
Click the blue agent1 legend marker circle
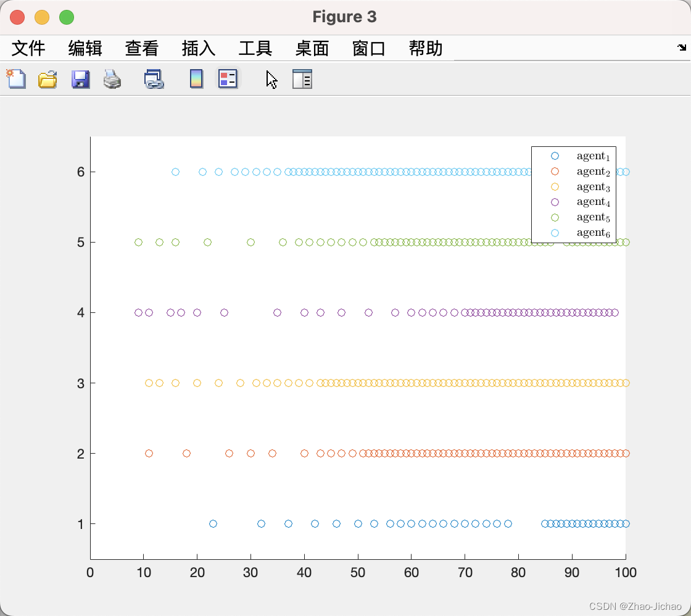pyautogui.click(x=555, y=156)
